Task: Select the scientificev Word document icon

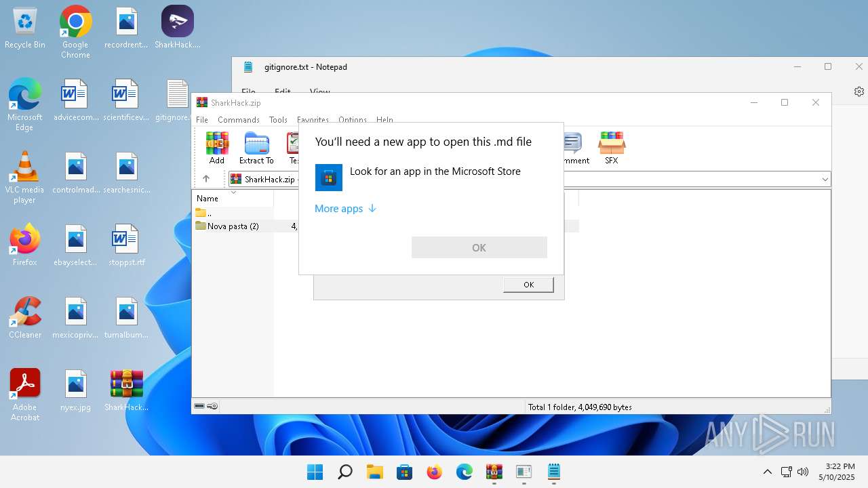Action: (x=127, y=100)
